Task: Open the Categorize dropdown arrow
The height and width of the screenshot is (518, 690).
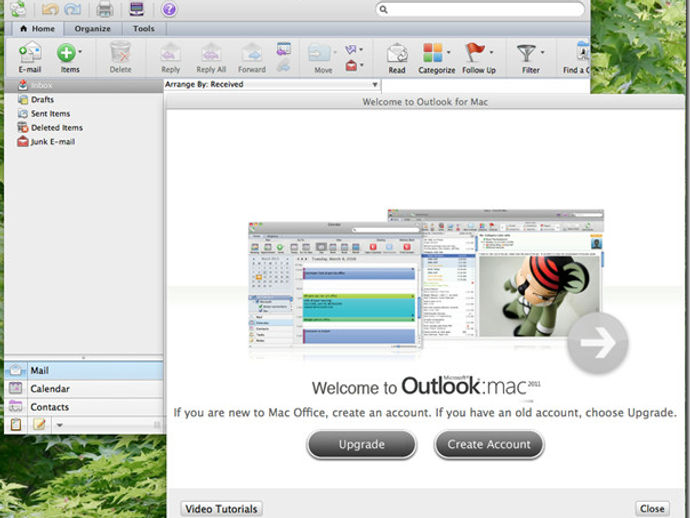Action: [x=448, y=52]
